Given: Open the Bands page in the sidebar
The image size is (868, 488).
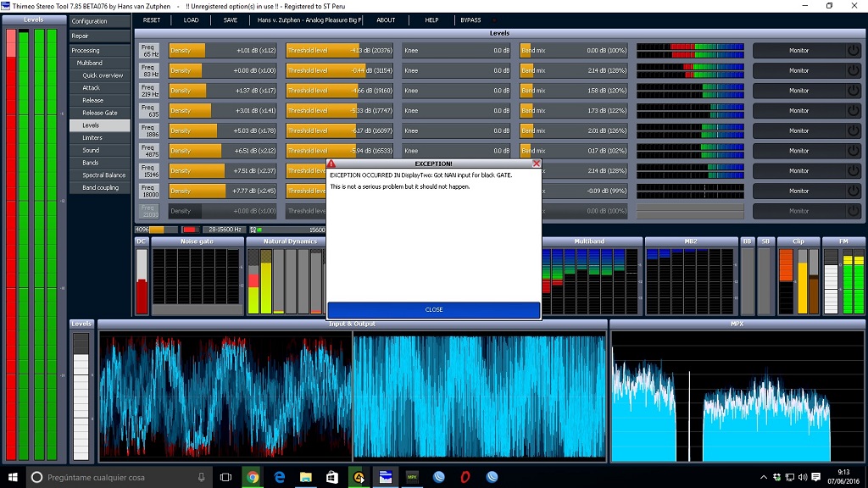Looking at the screenshot, I should tap(100, 163).
